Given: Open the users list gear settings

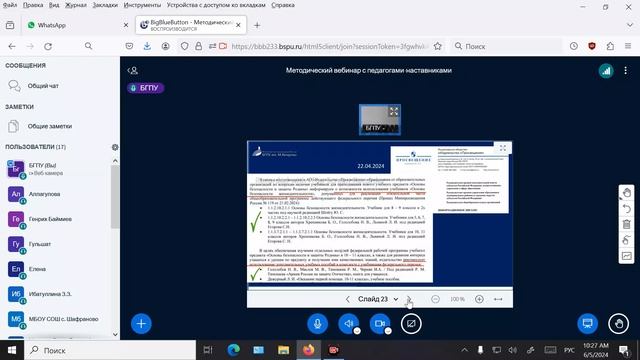Looking at the screenshot, I should tap(115, 147).
